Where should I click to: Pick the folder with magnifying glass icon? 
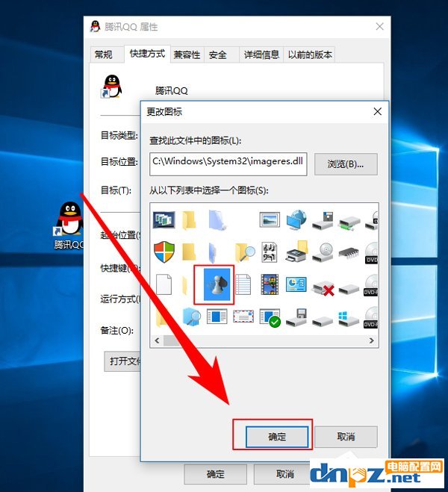click(x=245, y=252)
